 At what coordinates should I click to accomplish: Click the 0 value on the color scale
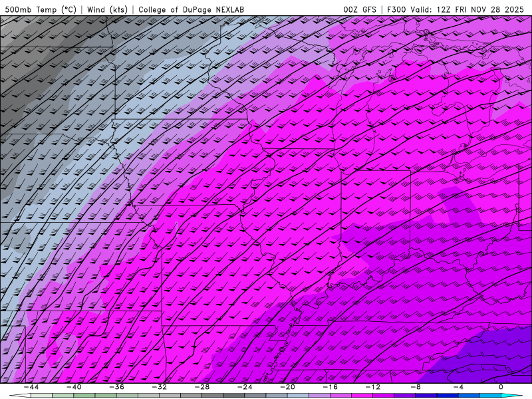[x=501, y=387]
